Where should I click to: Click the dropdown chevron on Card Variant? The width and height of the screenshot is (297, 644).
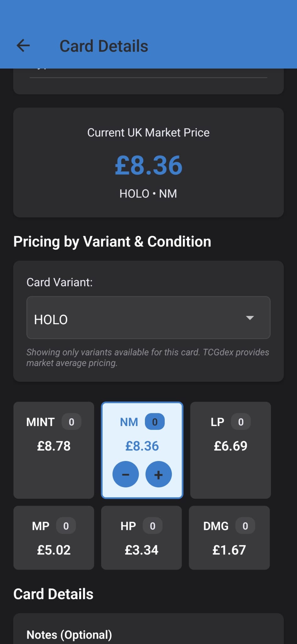click(x=250, y=318)
